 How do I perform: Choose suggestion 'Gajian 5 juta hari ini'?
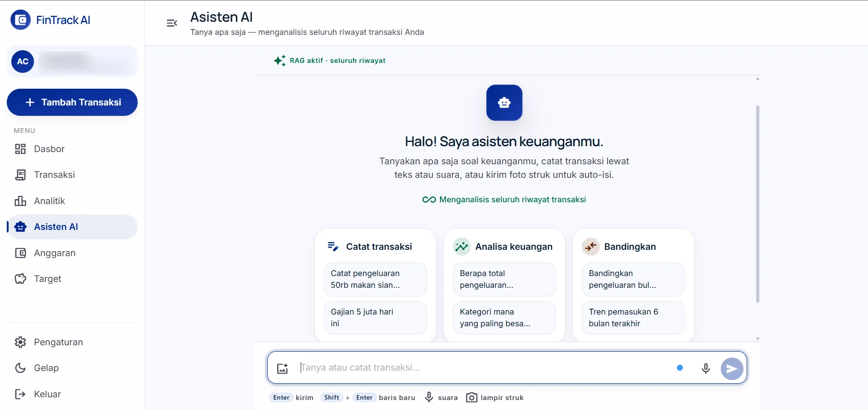point(375,318)
